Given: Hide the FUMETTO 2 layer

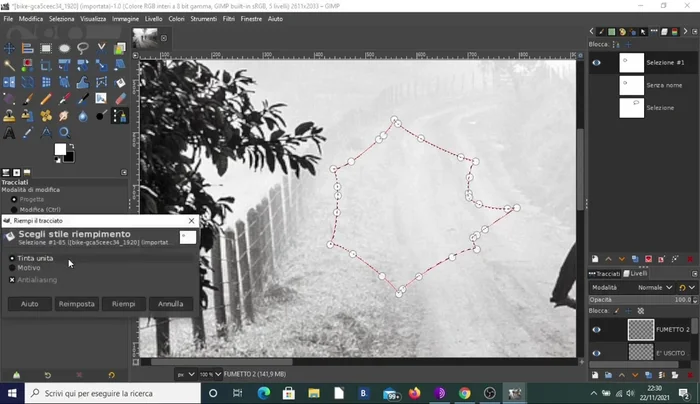Looking at the screenshot, I should (x=597, y=329).
